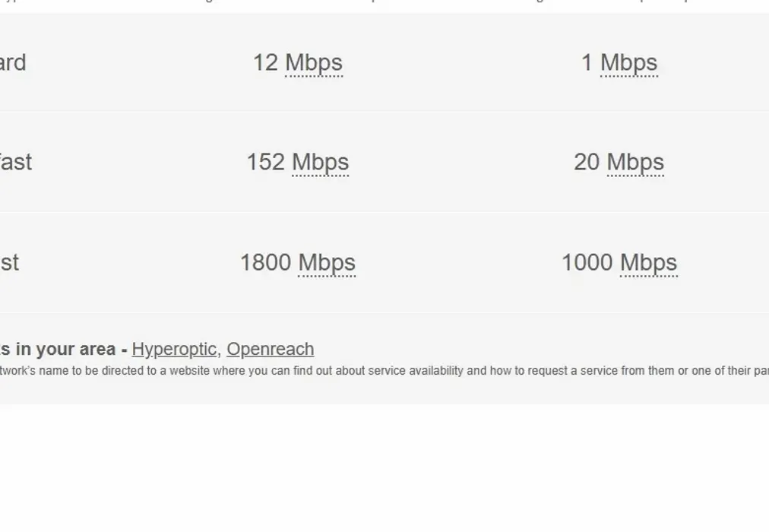Select the Superfast row label ending in 'fast'
Viewport: 769px width, 532px height.
(x=15, y=163)
